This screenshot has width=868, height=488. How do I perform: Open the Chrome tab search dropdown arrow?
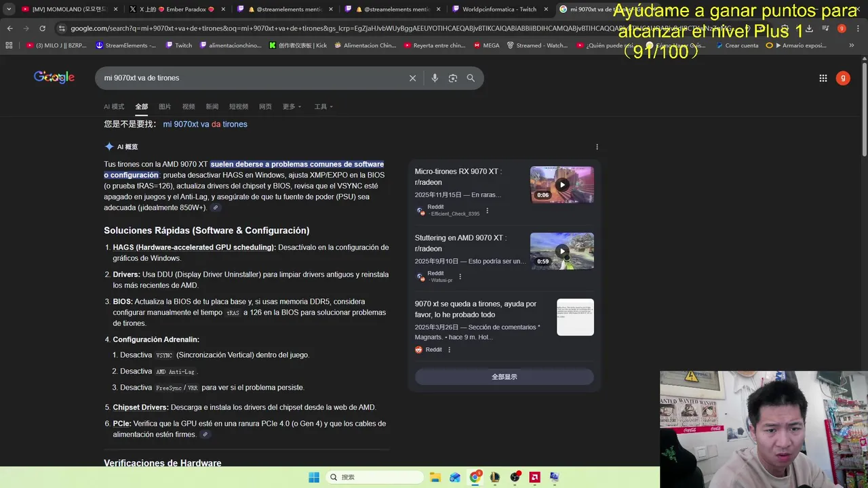[9, 9]
